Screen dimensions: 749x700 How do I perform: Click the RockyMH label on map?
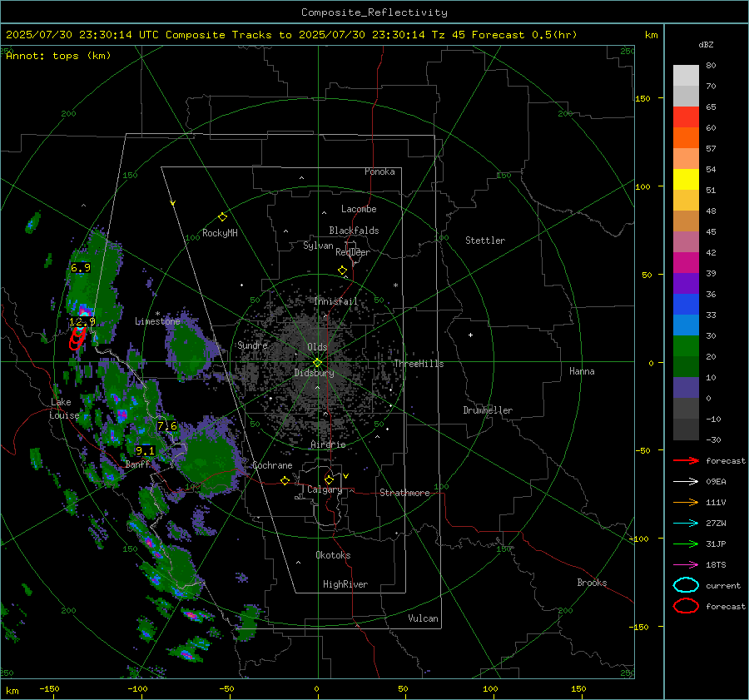(x=220, y=233)
